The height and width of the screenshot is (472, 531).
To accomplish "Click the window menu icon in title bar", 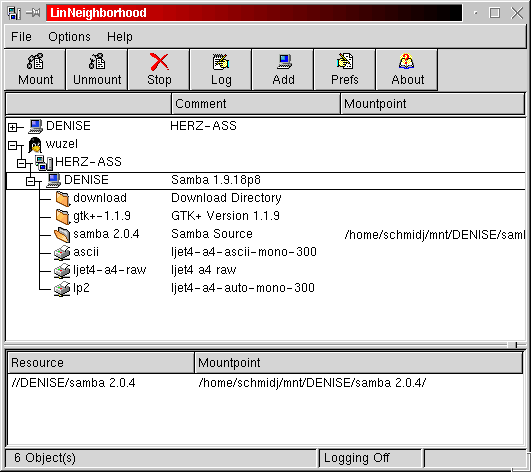I will coord(14,13).
